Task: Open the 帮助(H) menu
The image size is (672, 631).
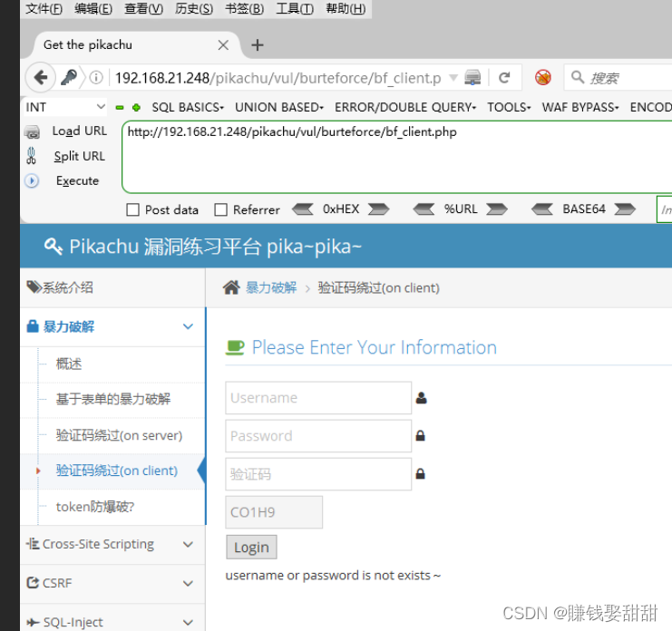Action: [346, 8]
